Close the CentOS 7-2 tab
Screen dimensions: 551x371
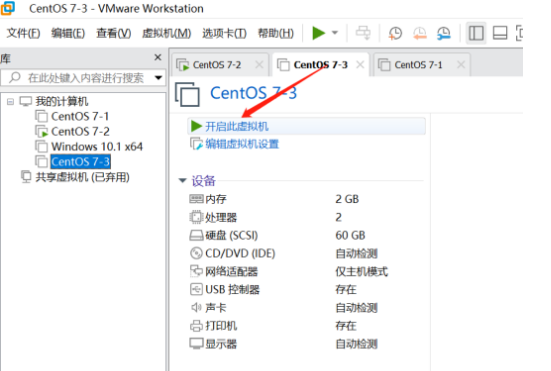click(x=259, y=65)
